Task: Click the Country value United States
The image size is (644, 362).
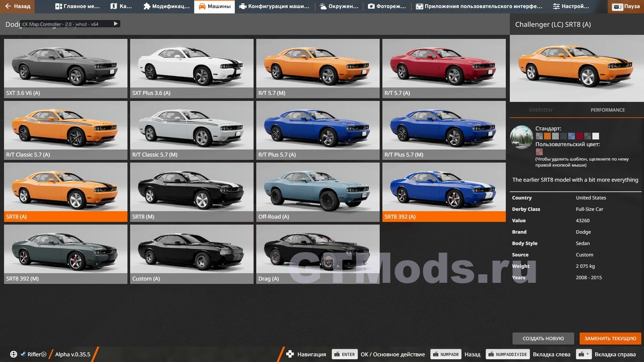Action: pos(591,198)
